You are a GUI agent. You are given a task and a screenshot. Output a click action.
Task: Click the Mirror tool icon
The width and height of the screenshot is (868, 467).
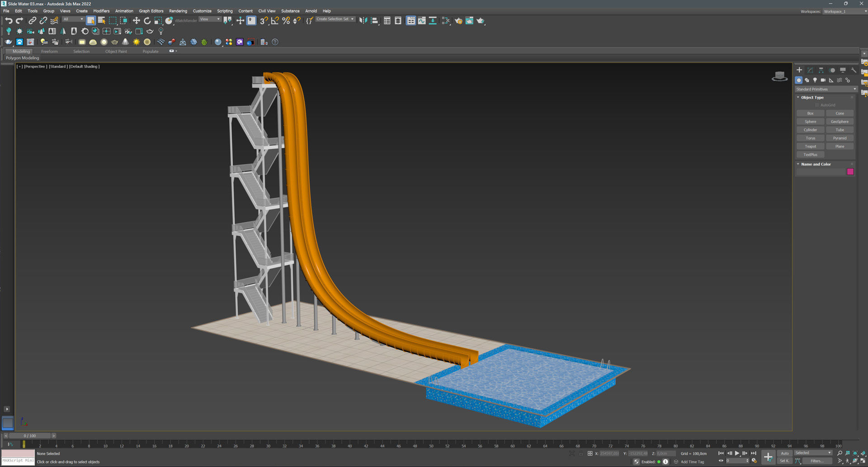(x=363, y=20)
